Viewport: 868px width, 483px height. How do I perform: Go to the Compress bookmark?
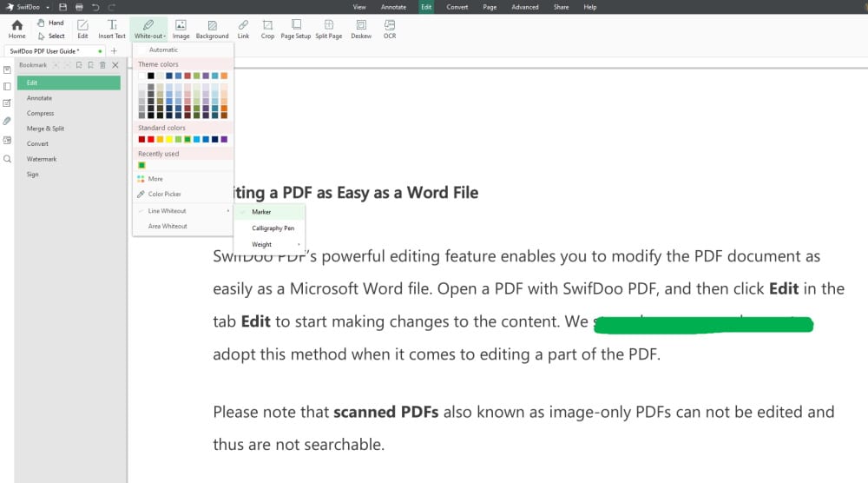(x=41, y=113)
